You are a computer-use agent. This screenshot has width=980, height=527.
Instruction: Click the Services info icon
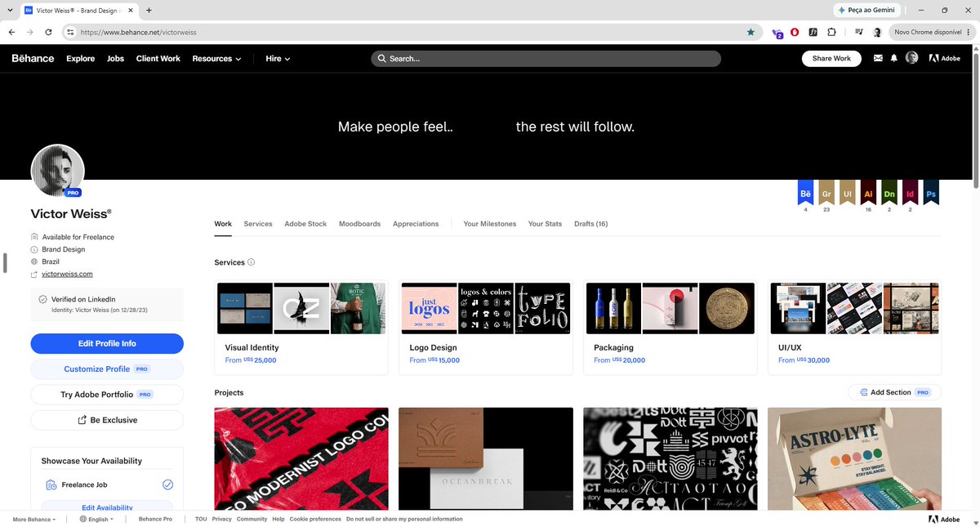(251, 262)
